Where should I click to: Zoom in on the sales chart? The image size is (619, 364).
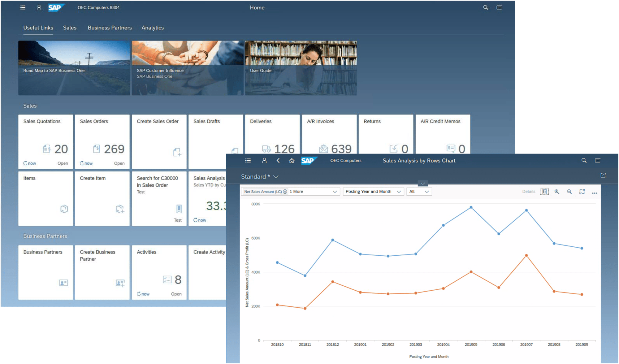click(x=557, y=192)
